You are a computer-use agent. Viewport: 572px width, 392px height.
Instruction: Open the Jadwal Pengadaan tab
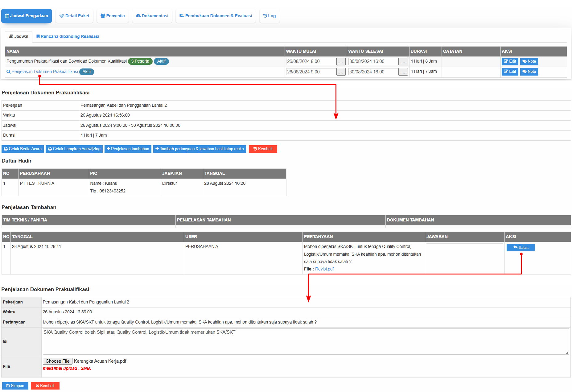pos(27,16)
